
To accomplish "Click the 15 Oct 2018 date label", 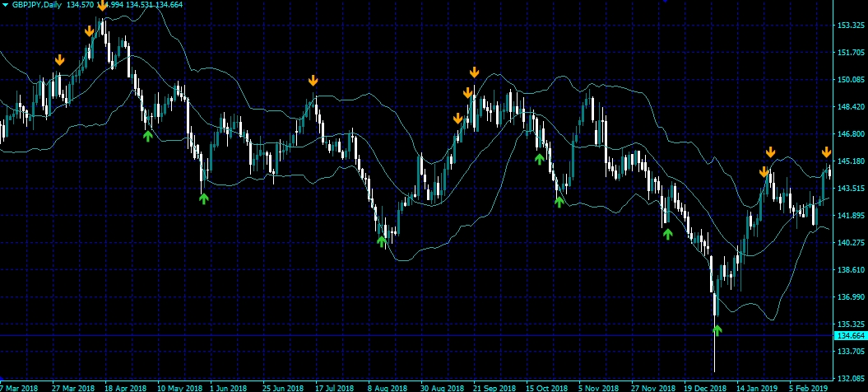I will [546, 388].
